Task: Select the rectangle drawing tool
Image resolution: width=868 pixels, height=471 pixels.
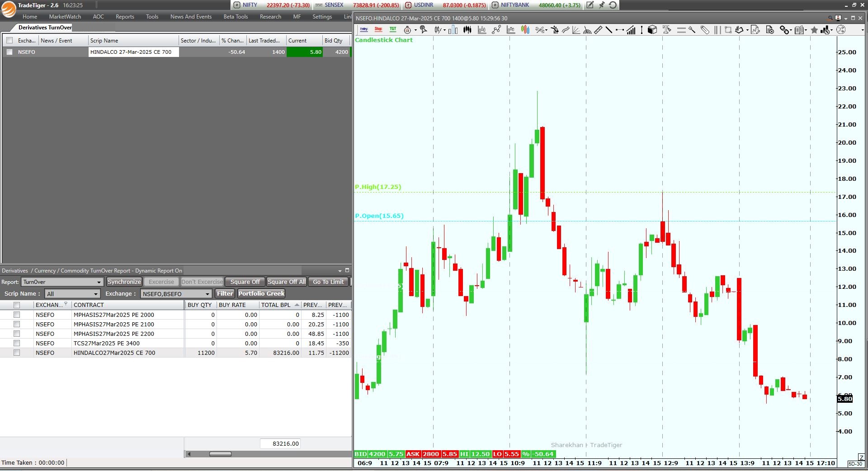Action: tap(728, 30)
